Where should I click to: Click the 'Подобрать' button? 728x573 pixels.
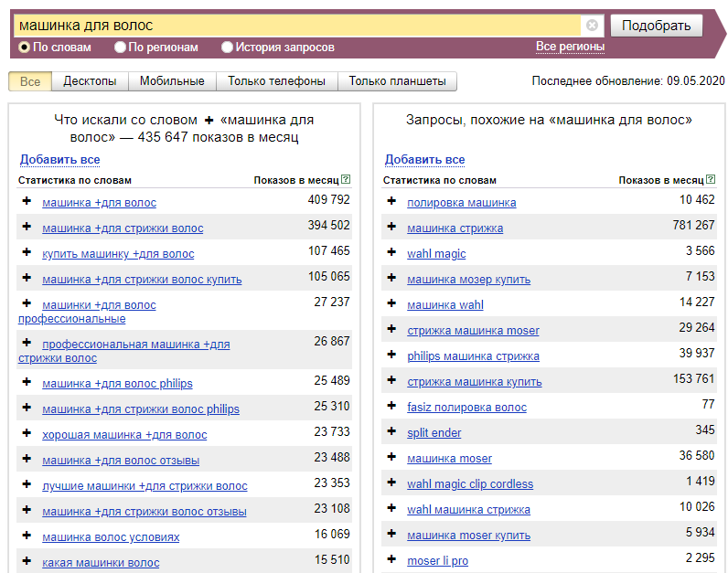[656, 26]
